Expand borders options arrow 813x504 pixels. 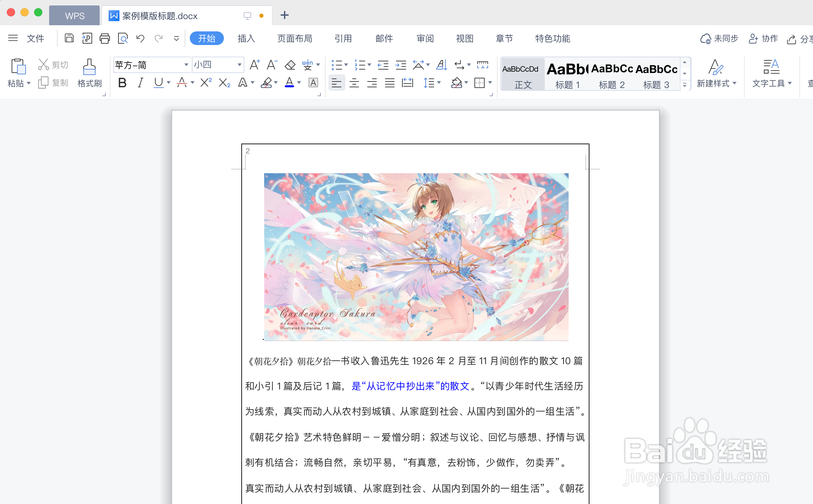490,83
